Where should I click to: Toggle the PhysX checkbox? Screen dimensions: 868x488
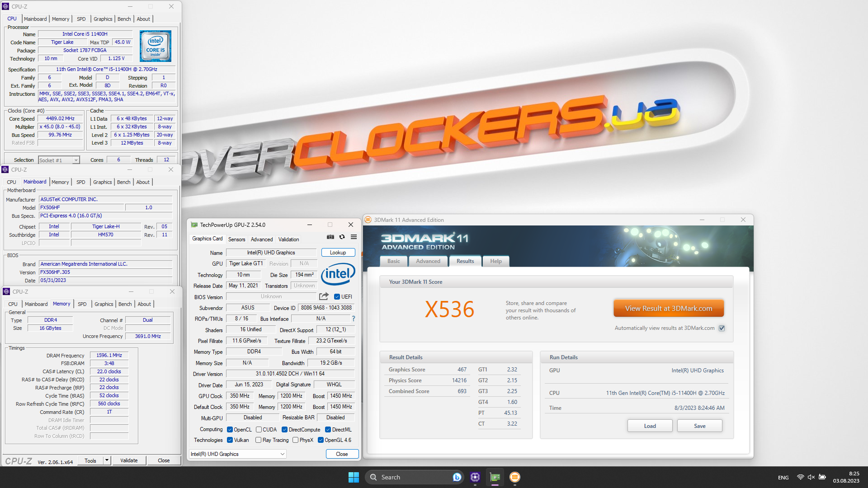[295, 440]
